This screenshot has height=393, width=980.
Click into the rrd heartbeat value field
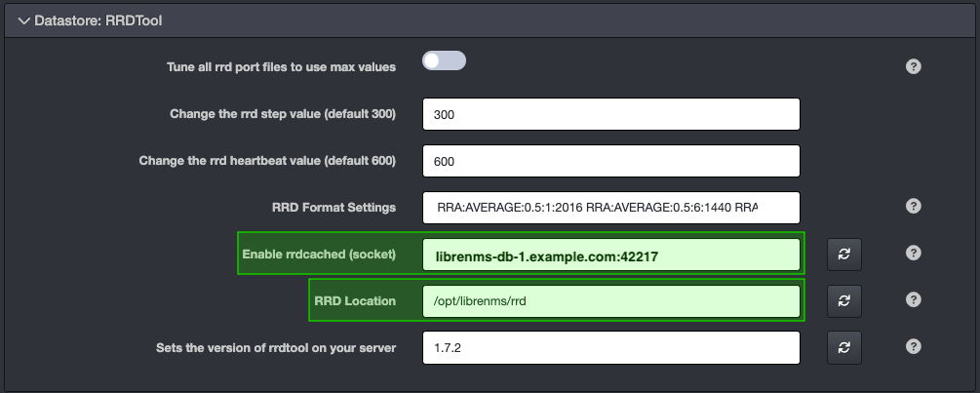click(x=610, y=161)
